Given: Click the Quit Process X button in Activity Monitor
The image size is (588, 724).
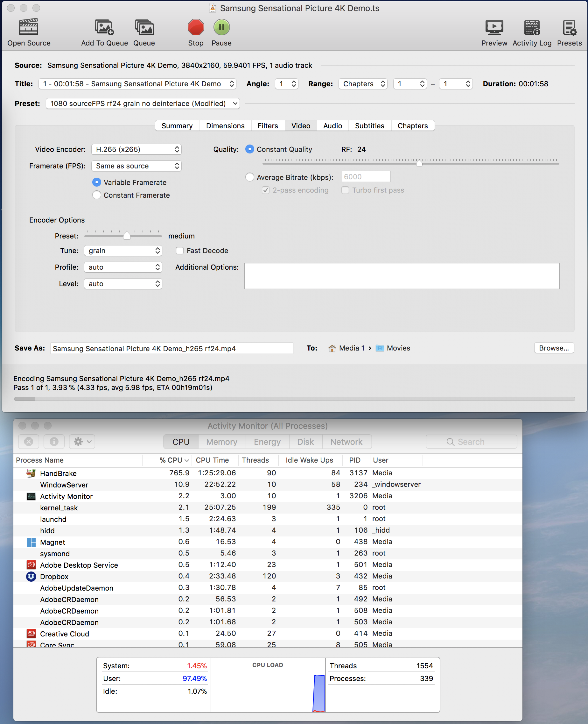Looking at the screenshot, I should click(29, 442).
